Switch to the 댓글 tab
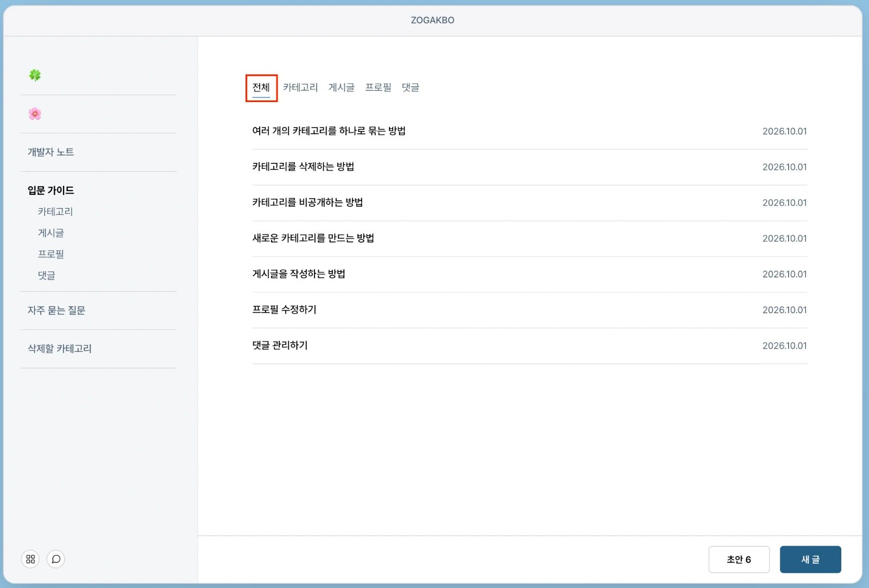 tap(411, 87)
